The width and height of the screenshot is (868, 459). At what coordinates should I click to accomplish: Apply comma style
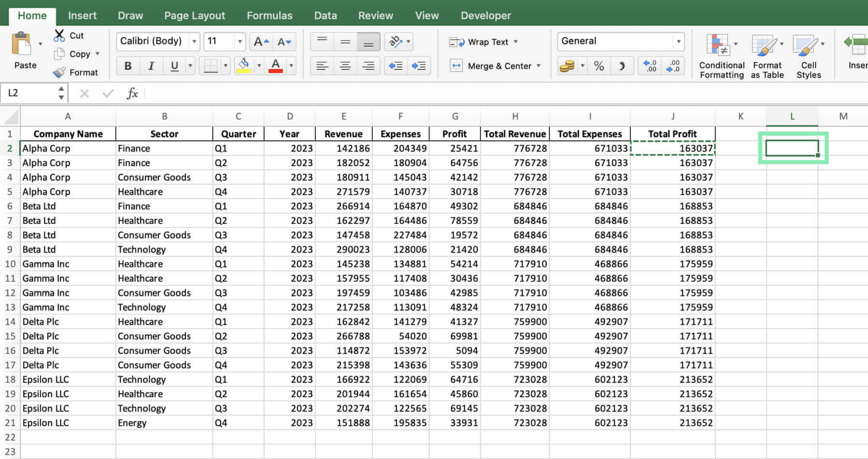pyautogui.click(x=622, y=66)
